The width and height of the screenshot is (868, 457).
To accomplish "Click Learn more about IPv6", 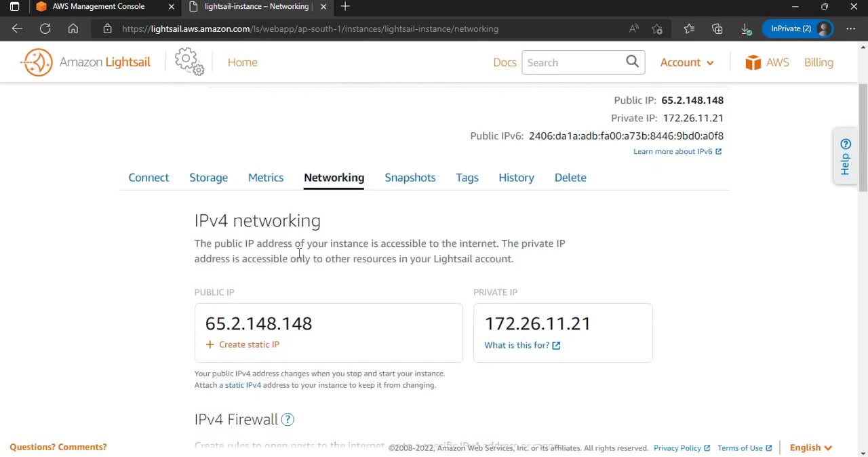I will (x=677, y=151).
